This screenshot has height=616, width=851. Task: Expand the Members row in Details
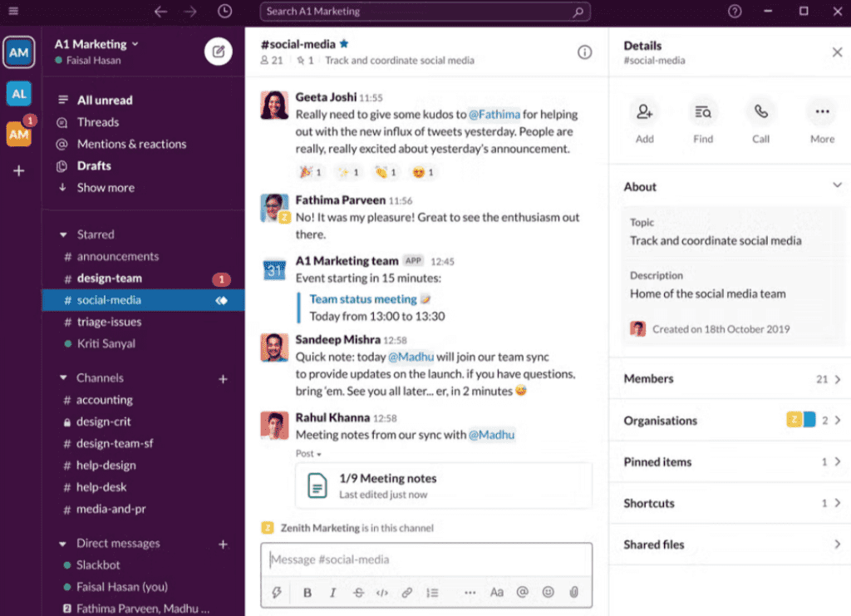coord(731,379)
